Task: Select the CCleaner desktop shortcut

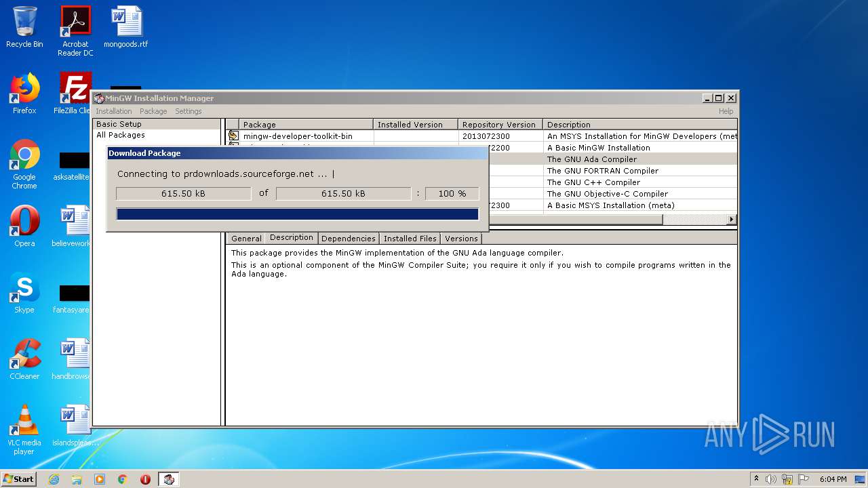Action: tap(24, 359)
